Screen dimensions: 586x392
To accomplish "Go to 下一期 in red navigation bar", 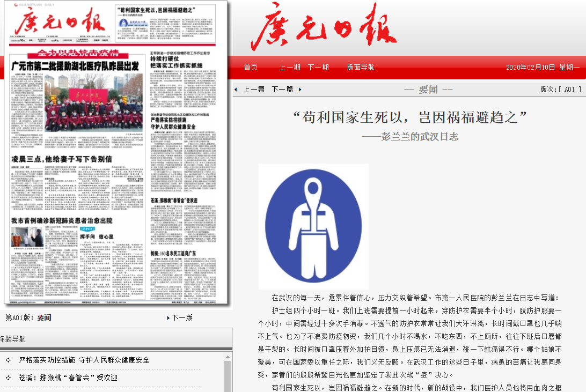I will 318,68.
